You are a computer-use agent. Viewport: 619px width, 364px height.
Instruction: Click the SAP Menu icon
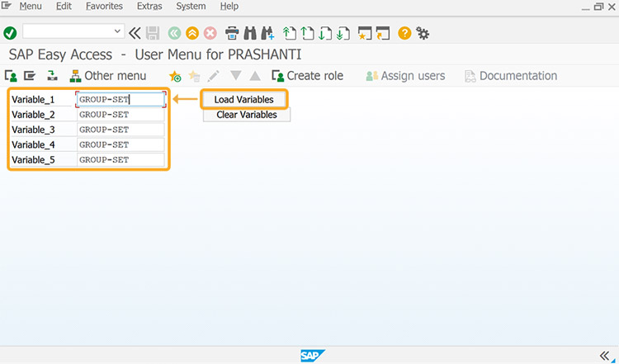click(x=30, y=75)
